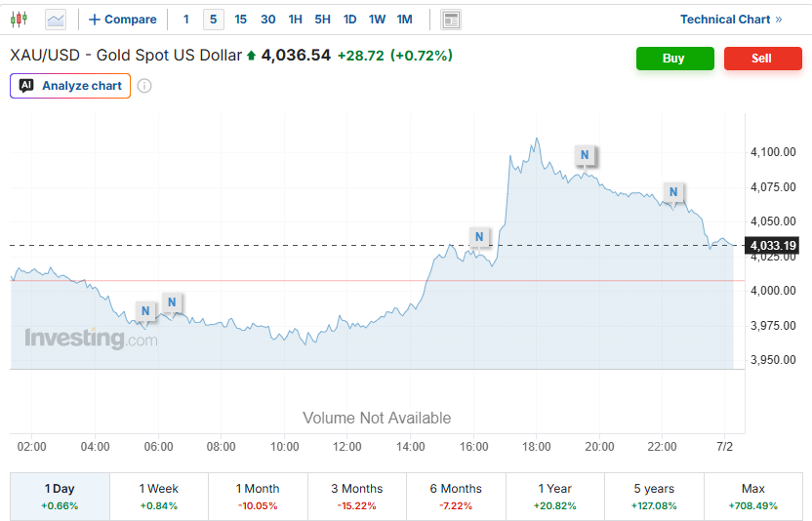Switch to the 1 Year range tab
Screen dimensions: 812x521
point(555,497)
